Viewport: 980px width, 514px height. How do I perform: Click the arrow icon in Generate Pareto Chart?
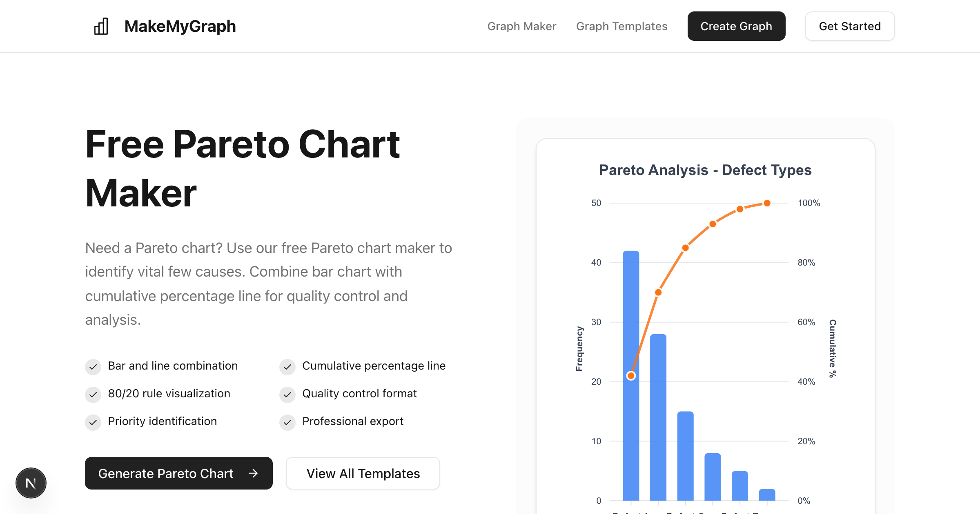(253, 473)
